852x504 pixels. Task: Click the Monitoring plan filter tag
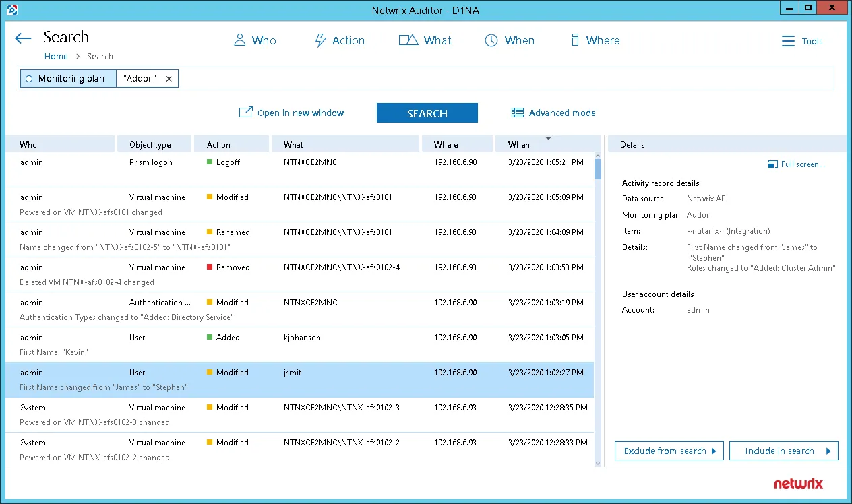point(67,79)
